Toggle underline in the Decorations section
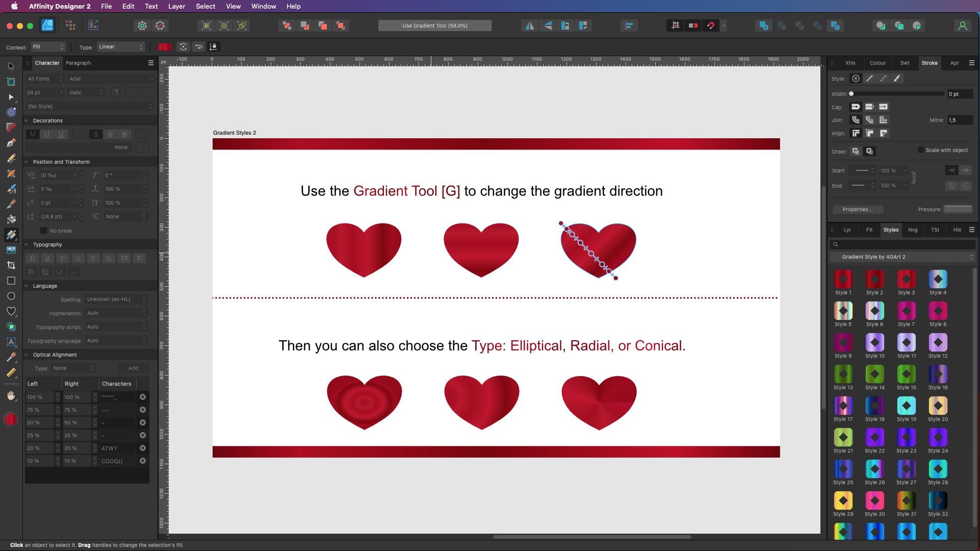 [33, 134]
